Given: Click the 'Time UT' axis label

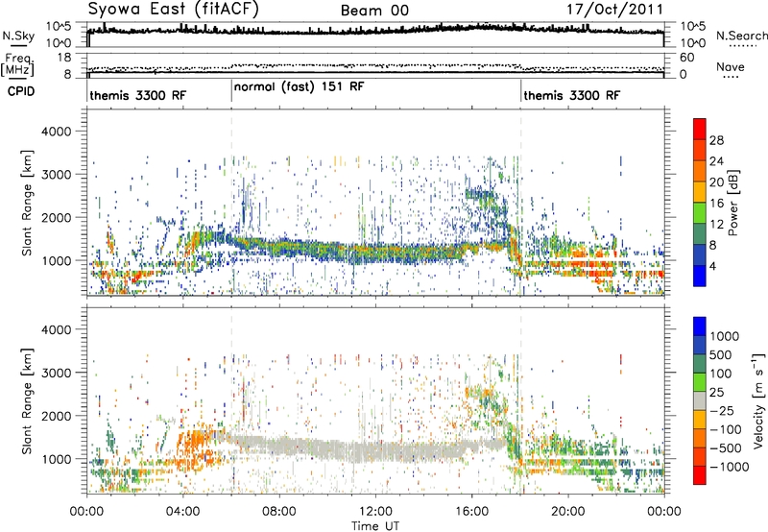Looking at the screenshot, I should tap(375, 526).
